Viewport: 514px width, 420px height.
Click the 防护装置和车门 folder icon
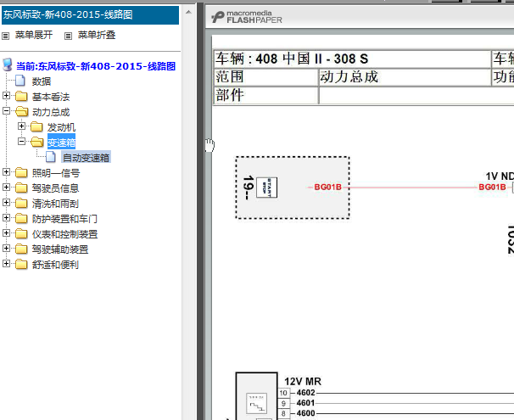(21, 218)
